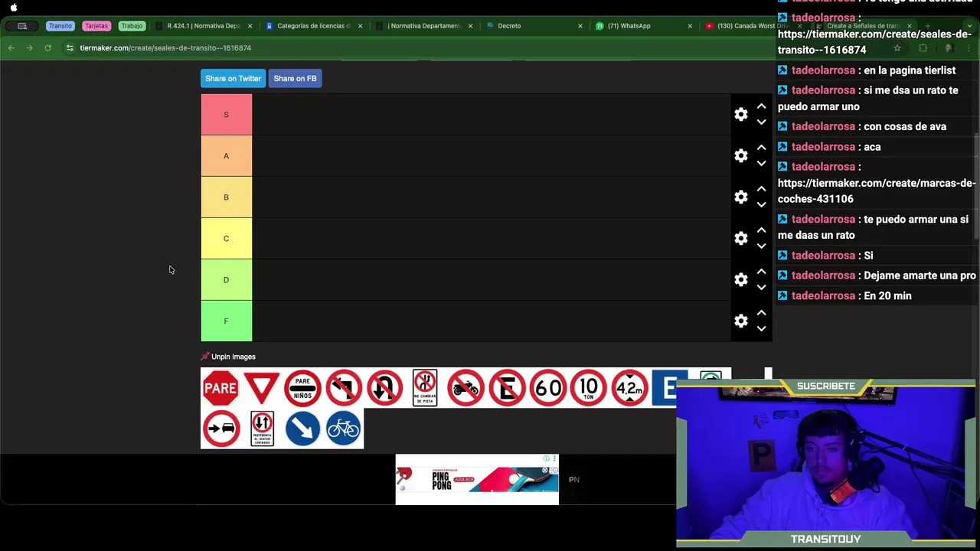Click the green F tier label
Image resolution: width=980 pixels, height=551 pixels.
(226, 321)
